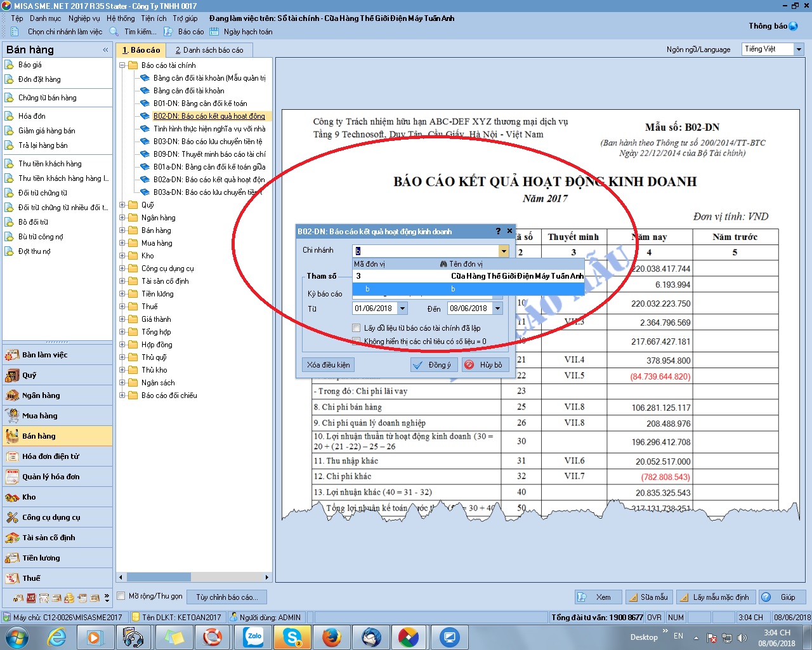The image size is (812, 650).
Task: Click the Xóa điều kiện button
Action: point(328,365)
